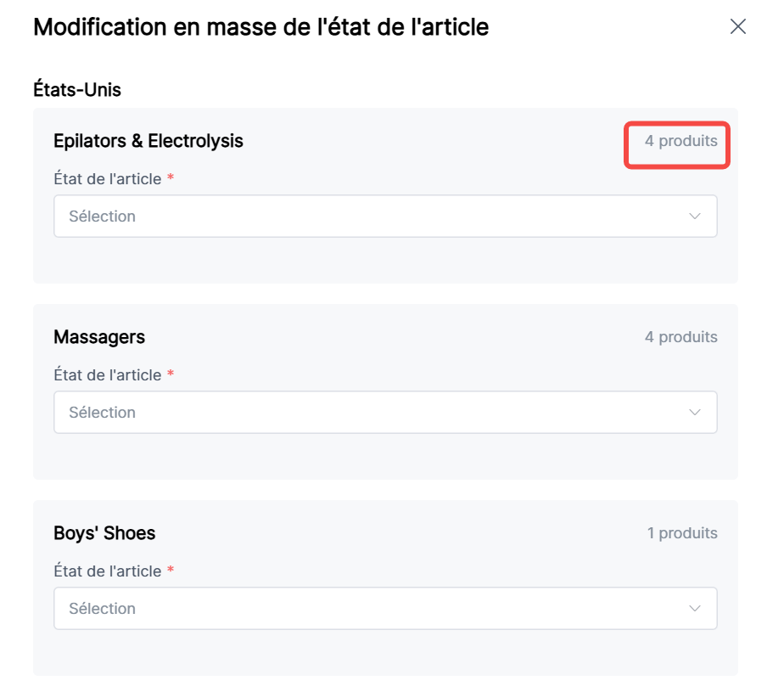Click the Modification en masse dialog title
Viewport: 784px width, 692px height.
(x=260, y=26)
